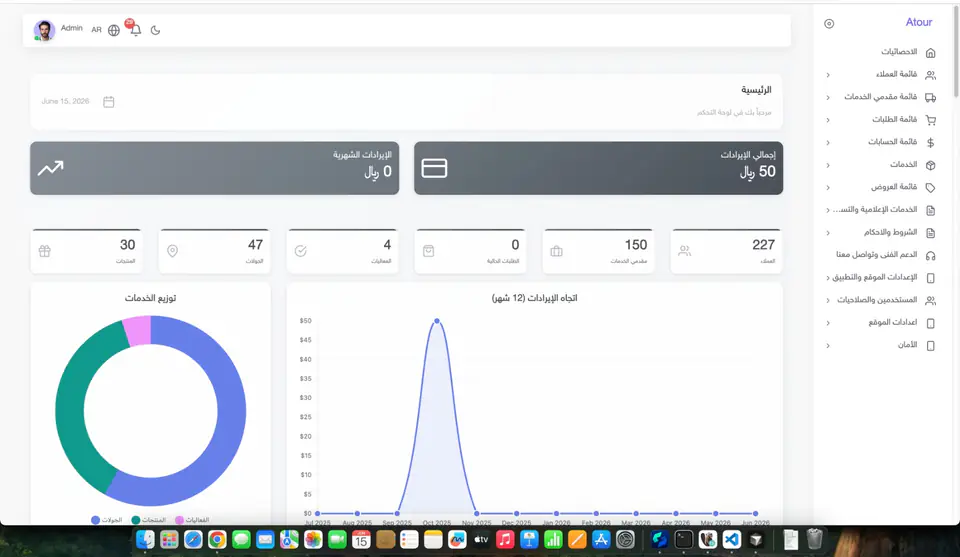Expand the قائمة مقدمي الخدمات chevron

pyautogui.click(x=828, y=98)
